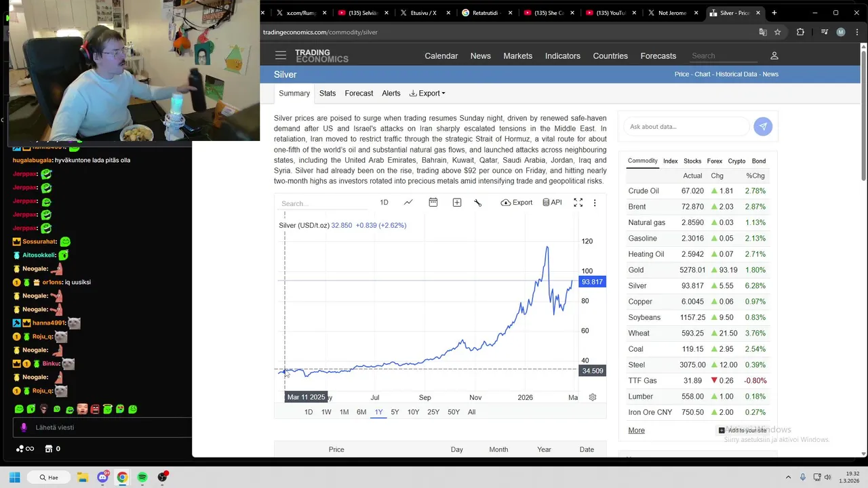Select the 1M chart range
This screenshot has width=868, height=488.
point(344,412)
